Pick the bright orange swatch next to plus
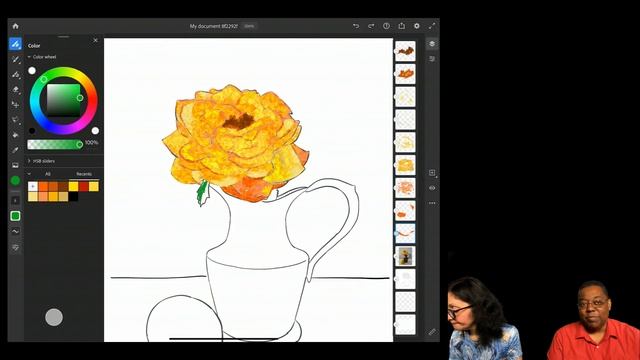 point(43,187)
